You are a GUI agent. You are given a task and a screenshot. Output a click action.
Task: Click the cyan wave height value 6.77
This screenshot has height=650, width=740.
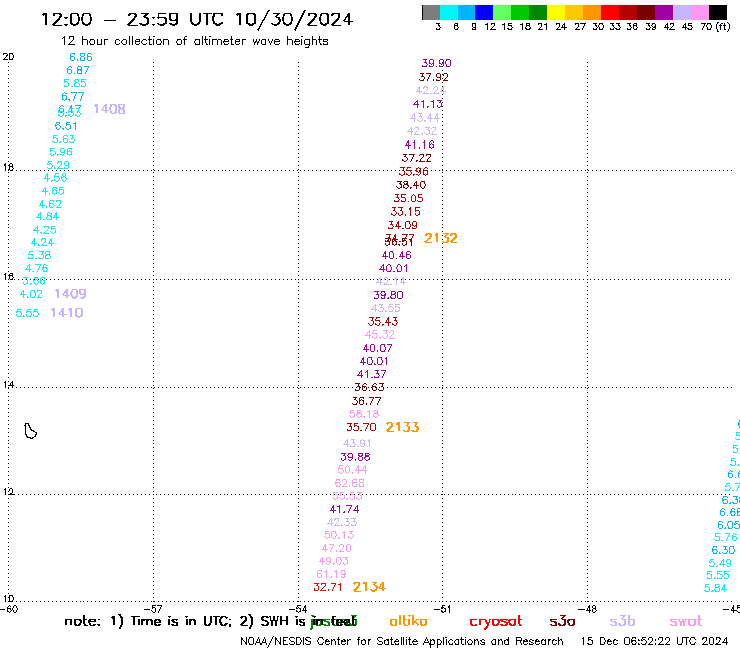73,97
